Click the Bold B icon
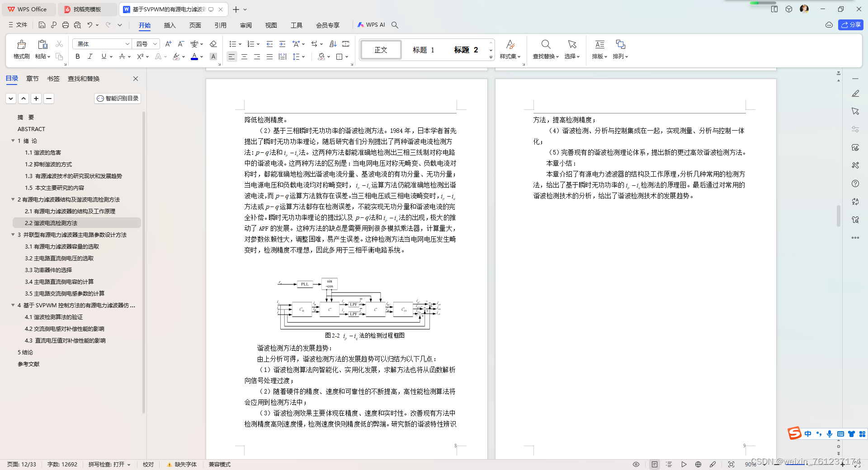 click(78, 56)
